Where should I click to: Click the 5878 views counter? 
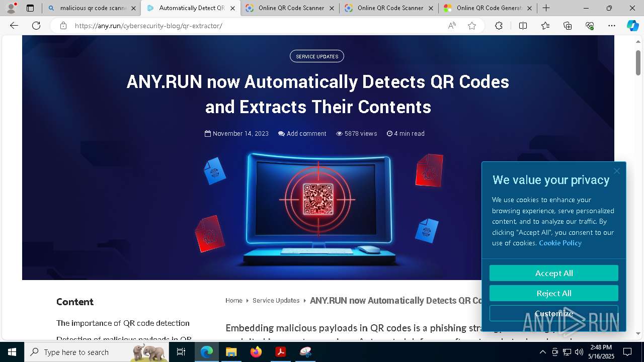pyautogui.click(x=356, y=134)
